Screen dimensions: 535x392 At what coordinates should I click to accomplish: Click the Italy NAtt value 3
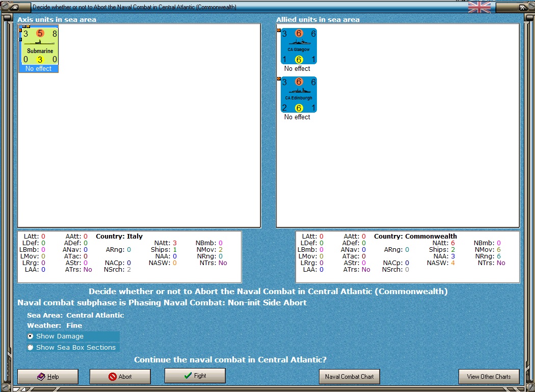175,243
